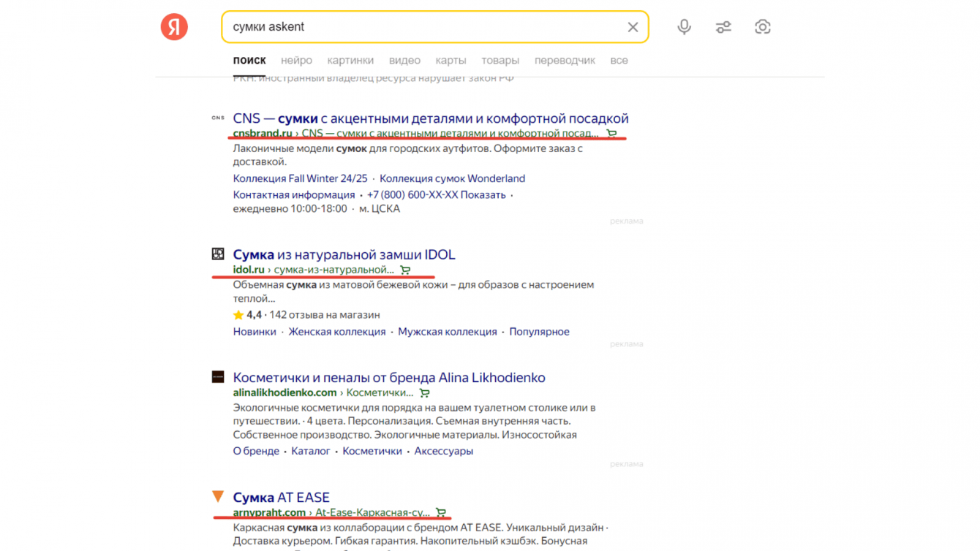Open the Косметички и пеналы Alina Likhodienko result
Viewport: 980px width, 551px height.
388,378
